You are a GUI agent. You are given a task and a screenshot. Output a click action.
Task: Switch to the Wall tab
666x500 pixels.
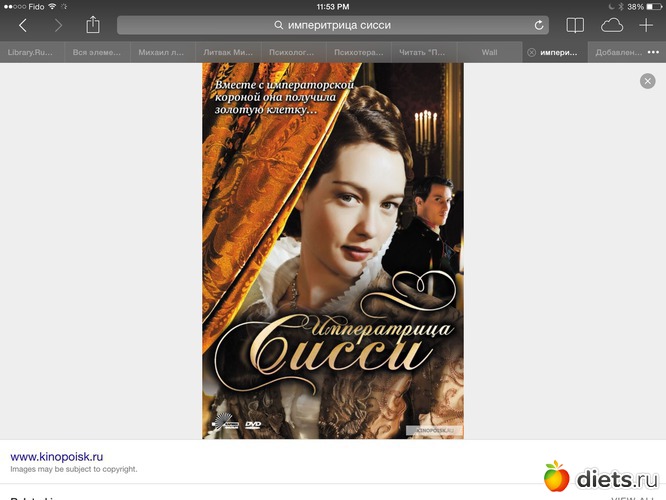tap(489, 52)
